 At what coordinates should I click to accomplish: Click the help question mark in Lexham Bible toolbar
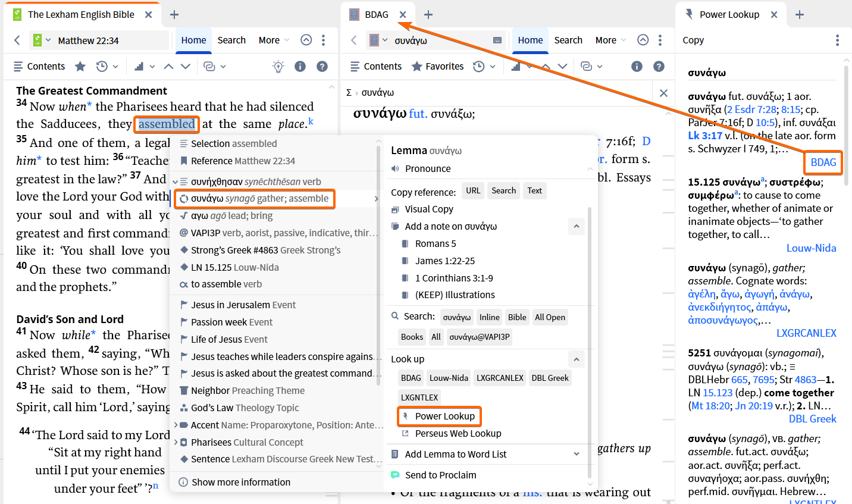[322, 66]
